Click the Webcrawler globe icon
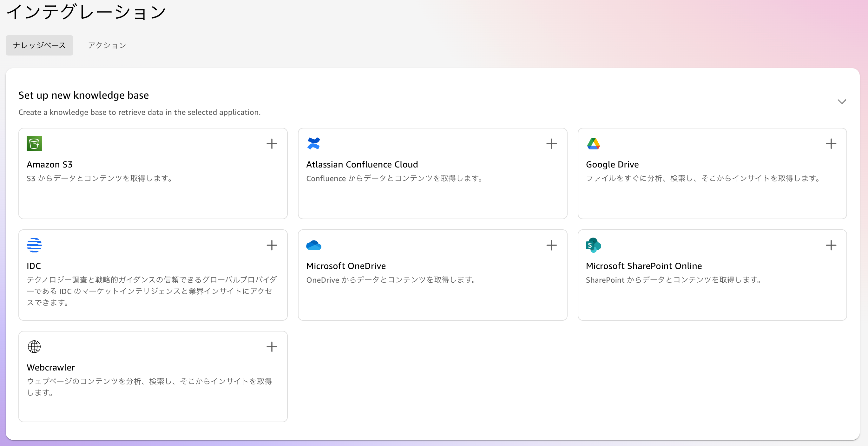 click(x=34, y=347)
